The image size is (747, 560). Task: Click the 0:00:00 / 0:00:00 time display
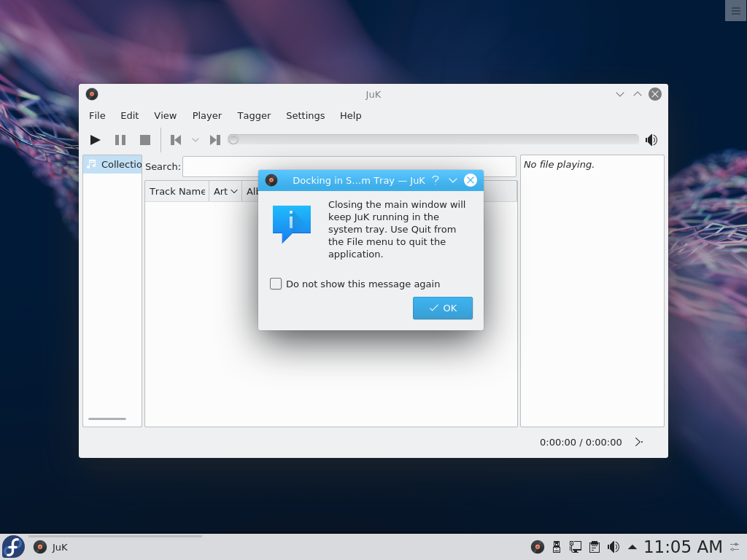(581, 443)
